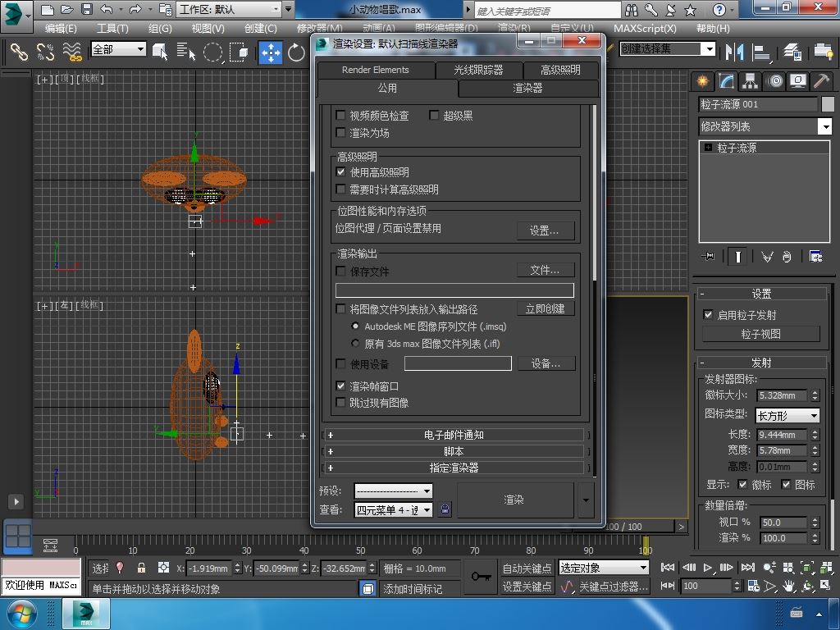Open the 选定对象 key filter dropdown

tap(604, 568)
